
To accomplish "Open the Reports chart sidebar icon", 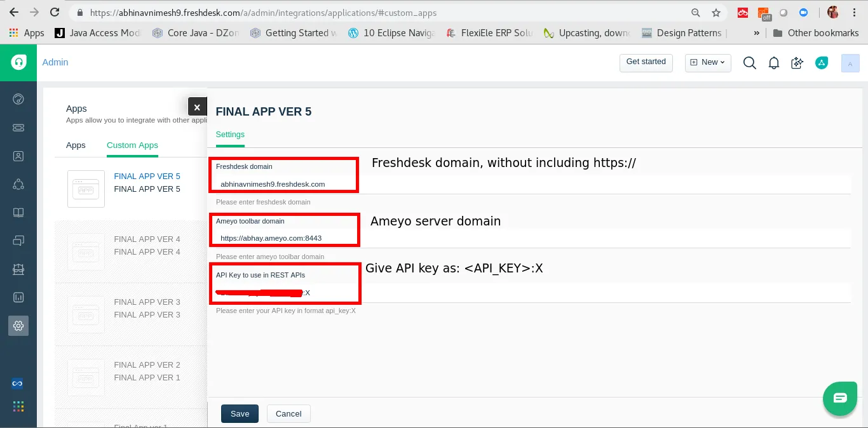I will click(x=18, y=297).
